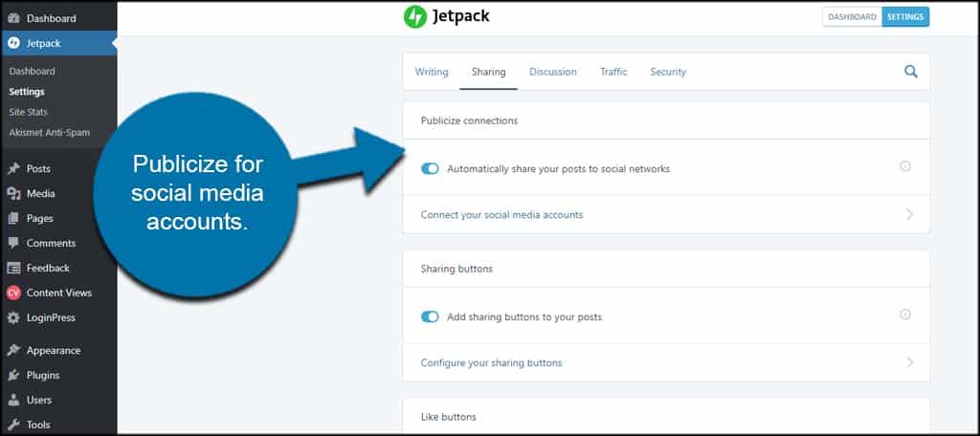This screenshot has height=436, width=980.
Task: Click the WordPress Dashboard gauge icon
Action: click(13, 19)
